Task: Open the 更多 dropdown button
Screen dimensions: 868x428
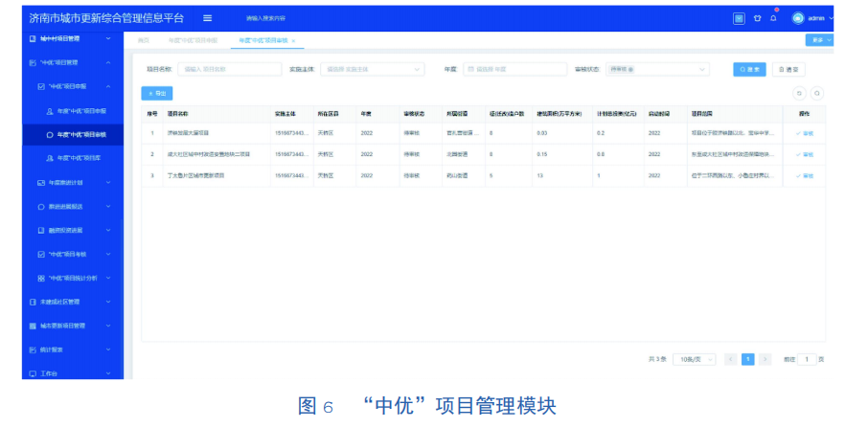Action: click(819, 40)
